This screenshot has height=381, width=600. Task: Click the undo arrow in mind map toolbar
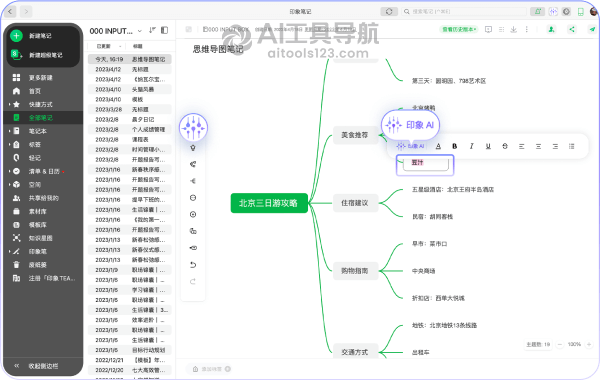(193, 265)
